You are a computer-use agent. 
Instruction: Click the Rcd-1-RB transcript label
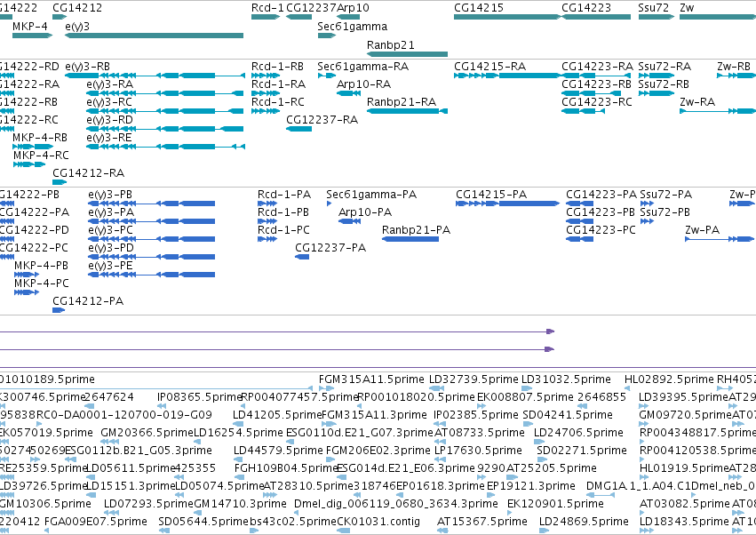pos(278,67)
